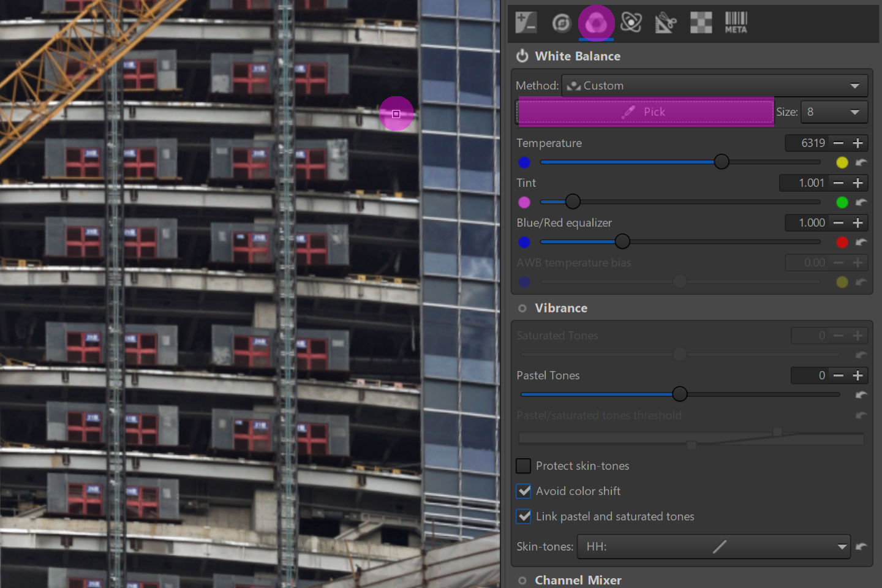
Task: Uncheck Link pastel and saturated tones
Action: pos(524,516)
